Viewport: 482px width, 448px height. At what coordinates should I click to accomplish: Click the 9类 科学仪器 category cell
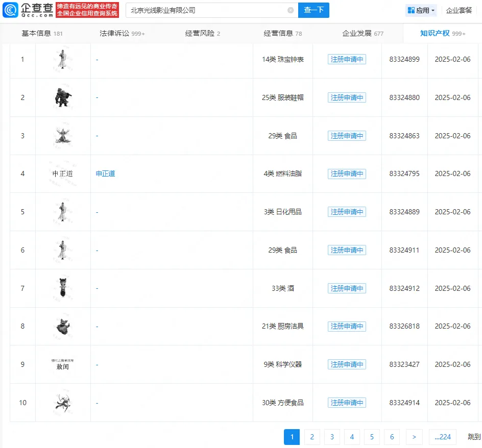tap(282, 364)
